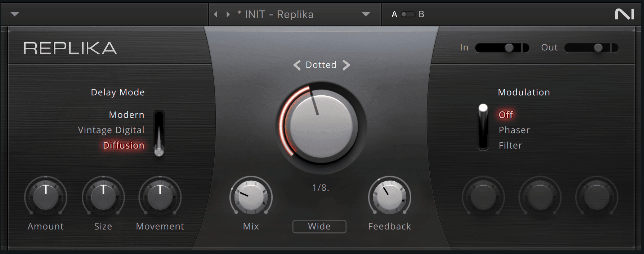This screenshot has width=644, height=254.
Task: Select Vintage Digital delay mode
Action: [x=111, y=130]
